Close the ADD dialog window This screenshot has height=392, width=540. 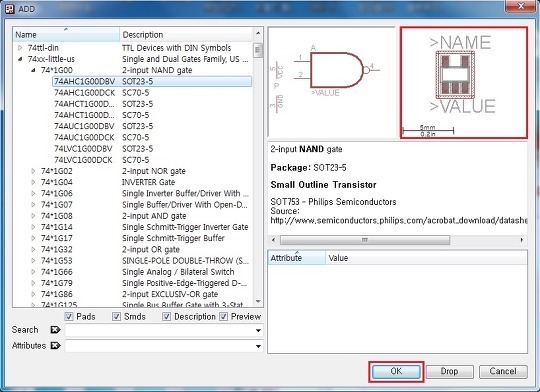click(521, 6)
